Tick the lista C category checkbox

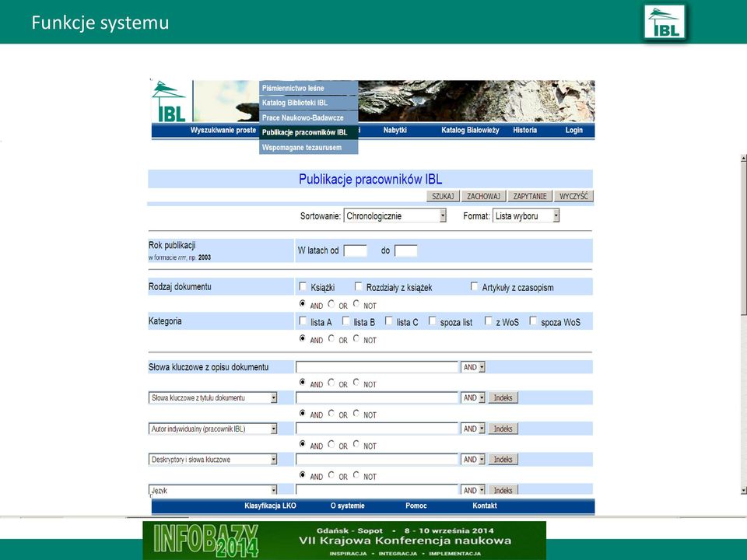click(389, 321)
